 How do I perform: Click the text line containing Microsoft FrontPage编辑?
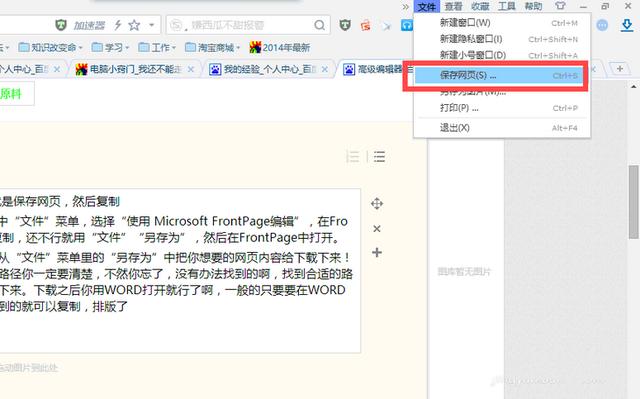coord(174,222)
